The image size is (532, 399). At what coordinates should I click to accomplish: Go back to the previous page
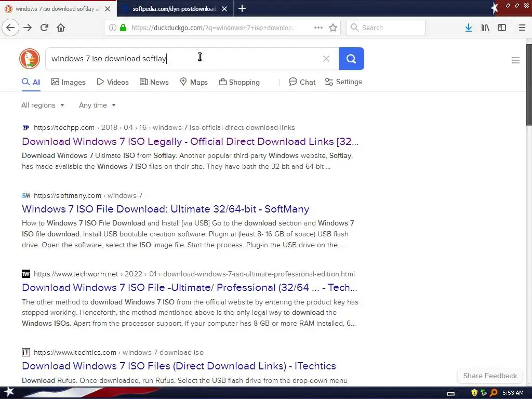10,28
